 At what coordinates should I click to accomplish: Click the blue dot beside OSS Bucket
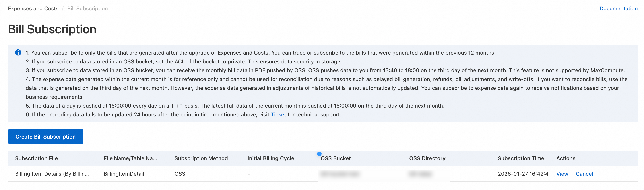(319, 154)
